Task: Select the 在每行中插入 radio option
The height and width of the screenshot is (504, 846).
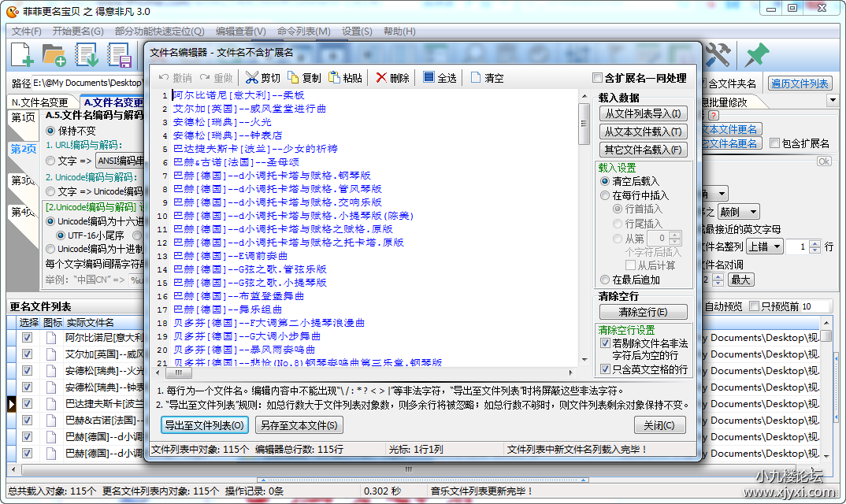Action: (605, 195)
